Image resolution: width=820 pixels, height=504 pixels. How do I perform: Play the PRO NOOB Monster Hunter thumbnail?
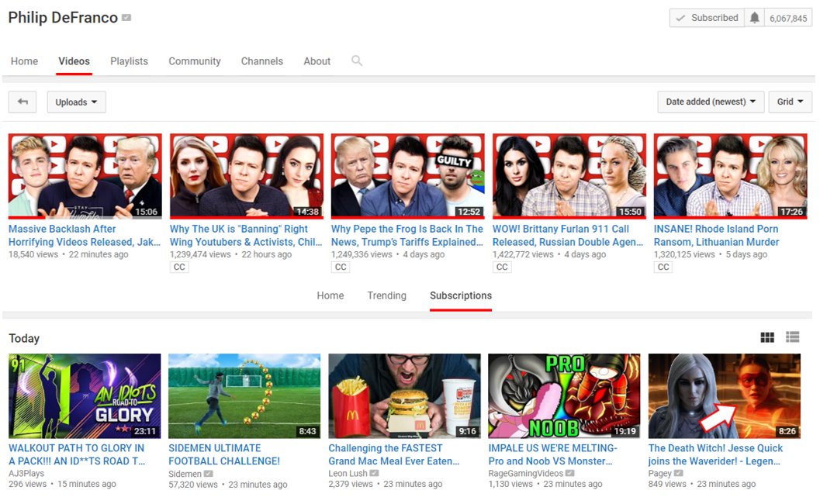(x=564, y=395)
